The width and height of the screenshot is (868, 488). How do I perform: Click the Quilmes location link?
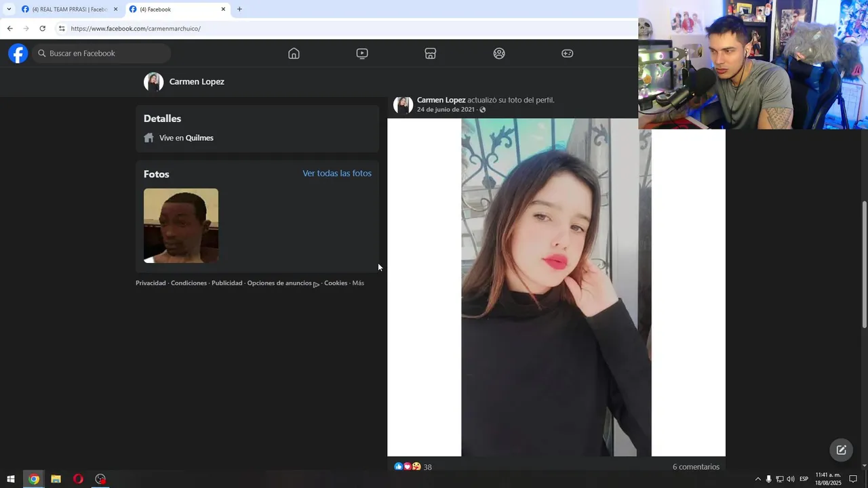coord(199,138)
